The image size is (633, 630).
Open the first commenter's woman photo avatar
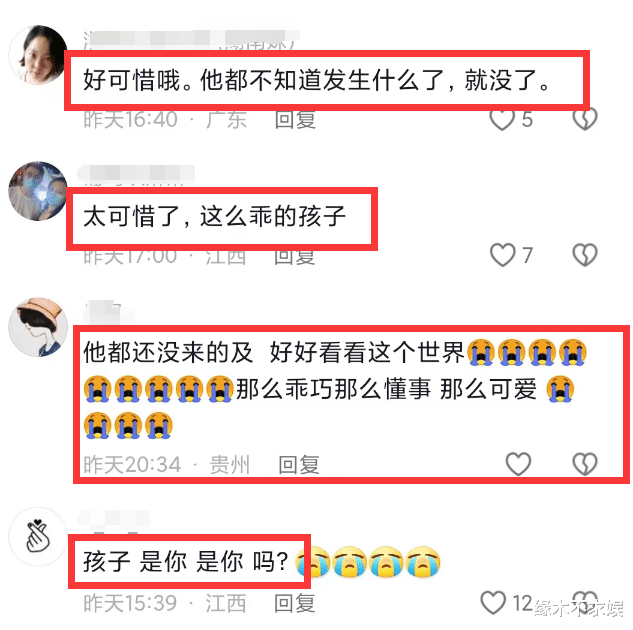[38, 55]
